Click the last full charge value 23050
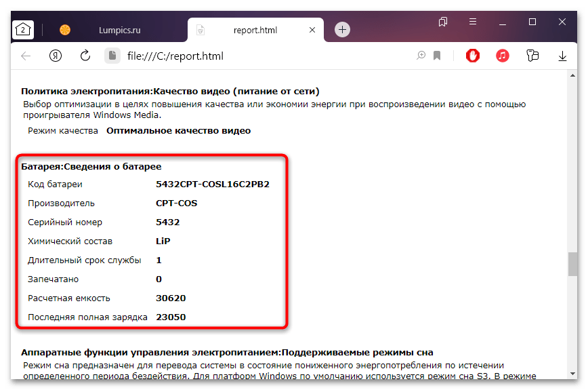 171,317
